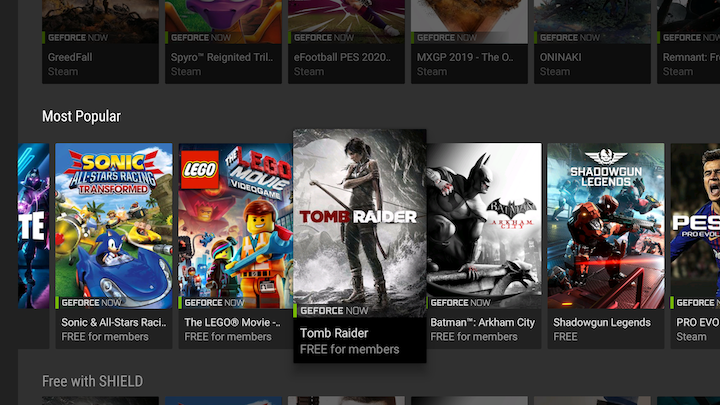This screenshot has height=405, width=720.
Task: Click 'FREE for members' under Tomb Raider
Action: coord(349,349)
